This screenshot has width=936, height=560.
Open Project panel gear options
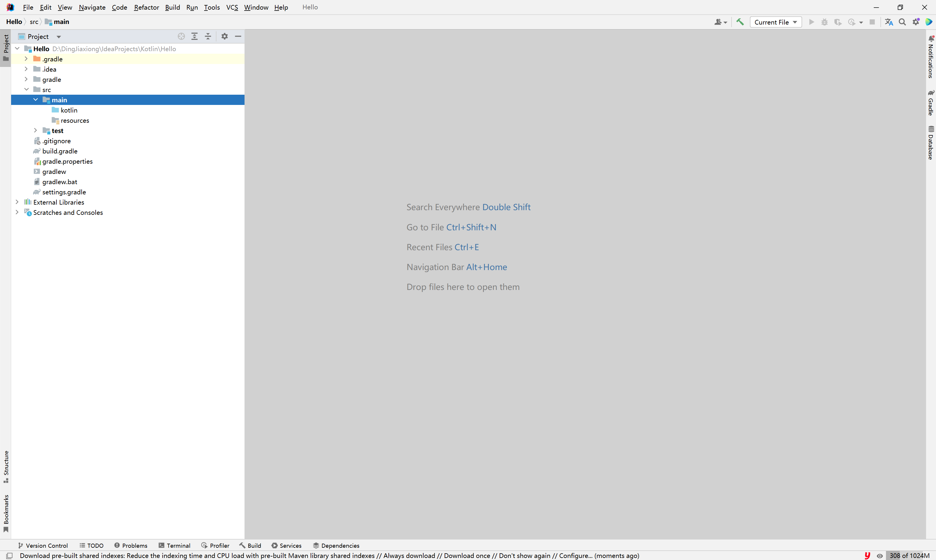point(225,36)
